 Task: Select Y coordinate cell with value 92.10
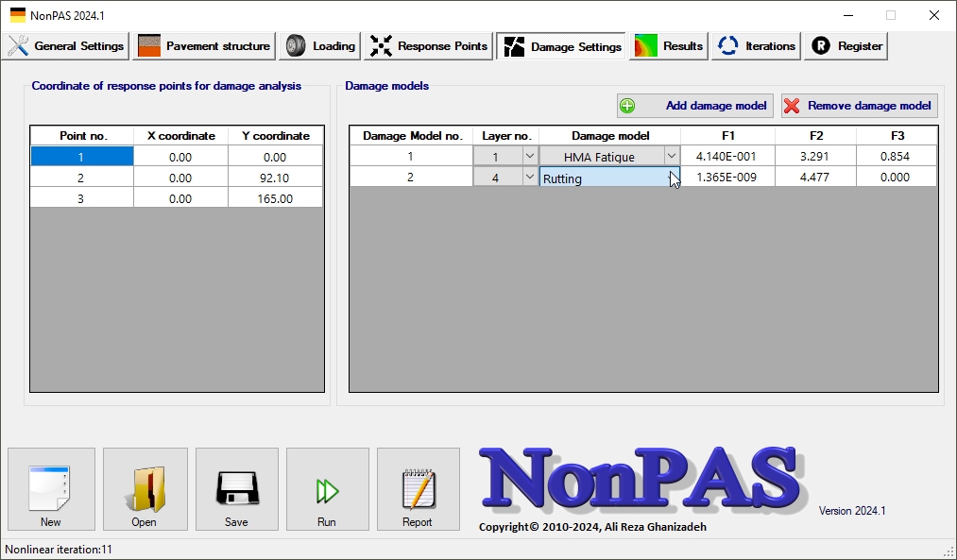pos(275,178)
